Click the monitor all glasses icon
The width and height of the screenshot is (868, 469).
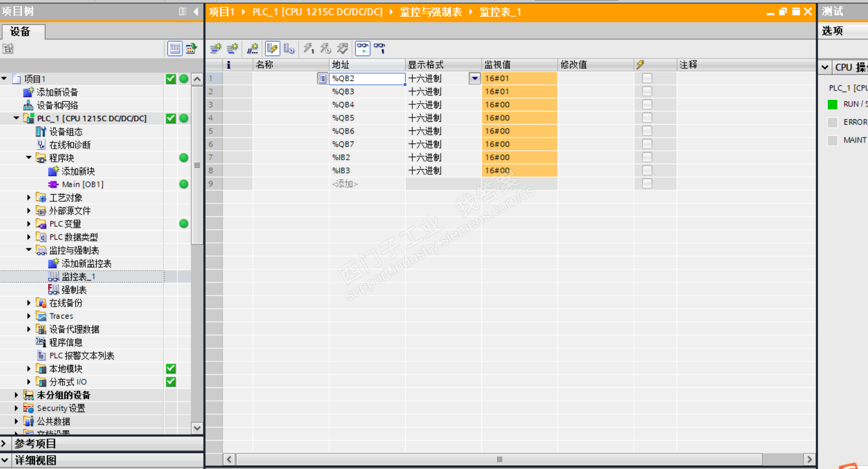[x=362, y=49]
